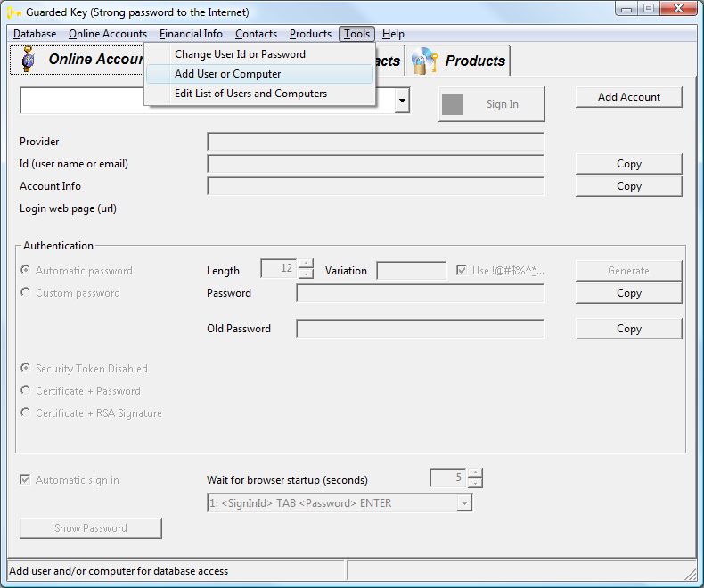Choose Edit List of Users and Computers

pyautogui.click(x=259, y=94)
